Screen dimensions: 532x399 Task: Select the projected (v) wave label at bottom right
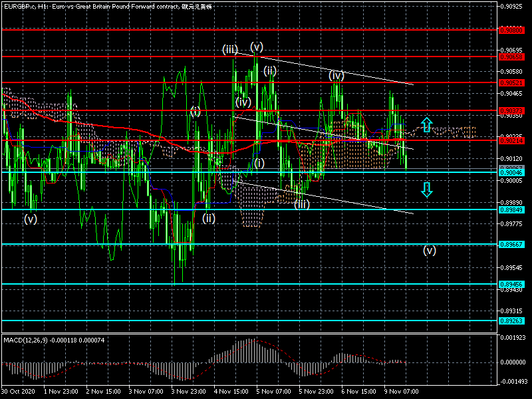430,251
